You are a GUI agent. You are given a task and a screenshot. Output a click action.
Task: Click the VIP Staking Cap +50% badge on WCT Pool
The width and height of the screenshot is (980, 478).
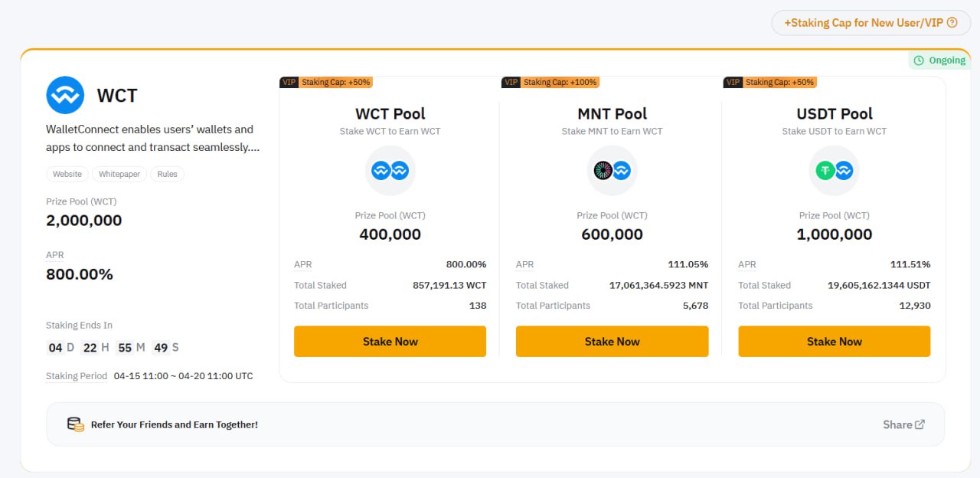point(326,82)
